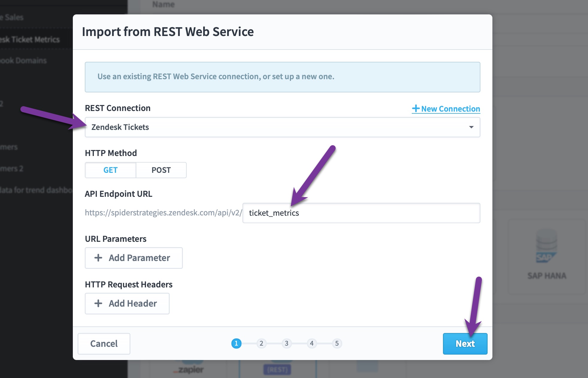Jump to wizard step 2
The height and width of the screenshot is (378, 588).
pos(261,343)
